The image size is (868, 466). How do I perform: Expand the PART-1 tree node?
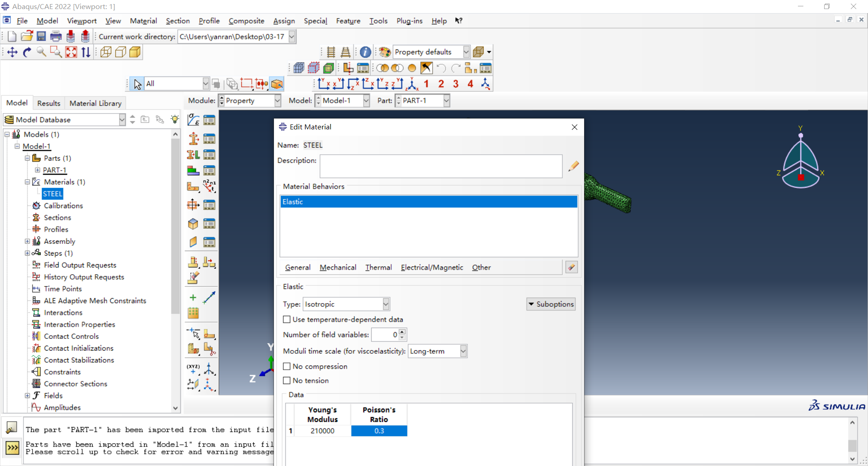38,170
